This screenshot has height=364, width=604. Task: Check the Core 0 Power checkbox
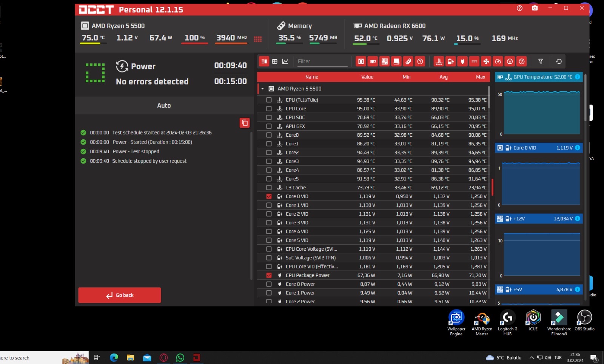pos(269,284)
